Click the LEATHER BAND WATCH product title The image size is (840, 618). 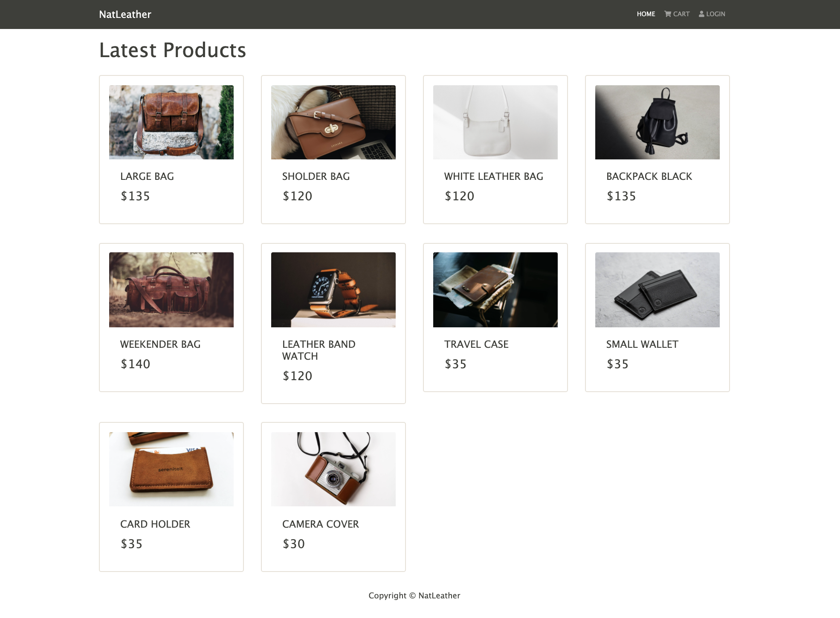pos(319,350)
